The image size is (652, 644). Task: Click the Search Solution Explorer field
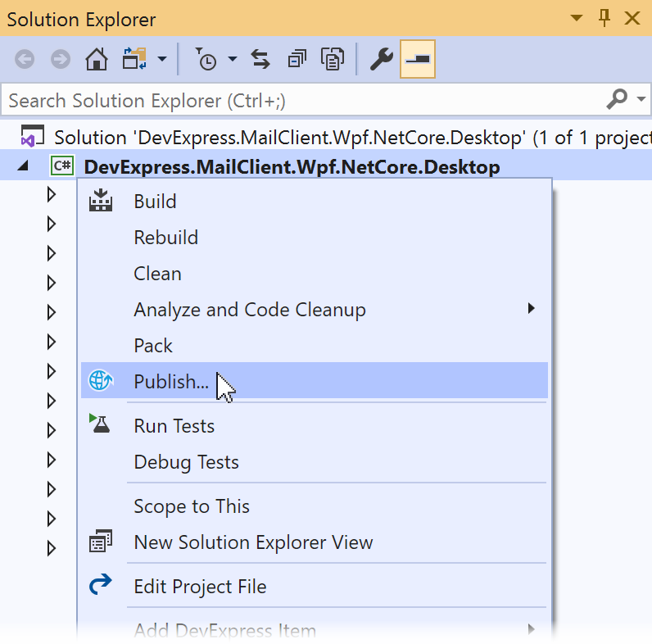point(304,101)
